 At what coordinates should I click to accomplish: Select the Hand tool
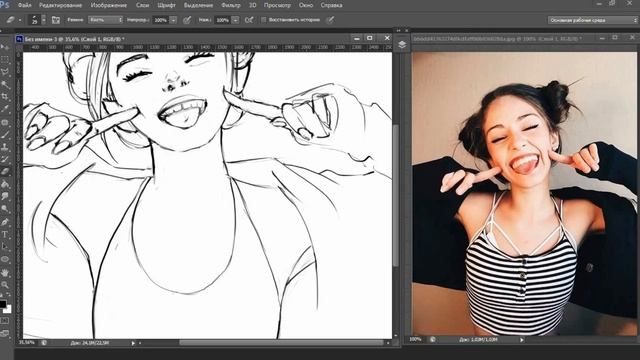point(5,272)
